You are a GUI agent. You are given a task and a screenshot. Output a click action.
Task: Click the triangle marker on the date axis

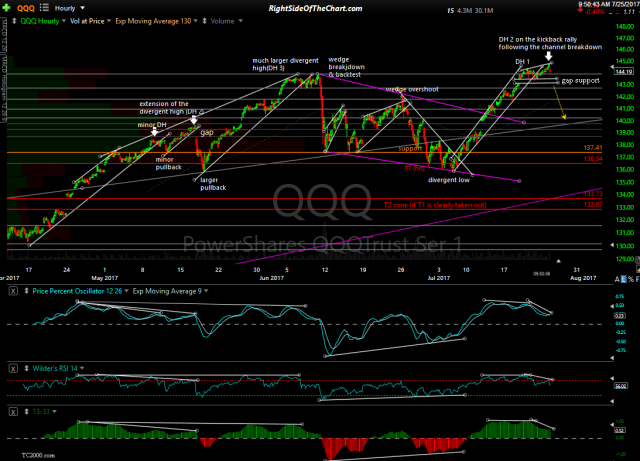click(x=558, y=261)
